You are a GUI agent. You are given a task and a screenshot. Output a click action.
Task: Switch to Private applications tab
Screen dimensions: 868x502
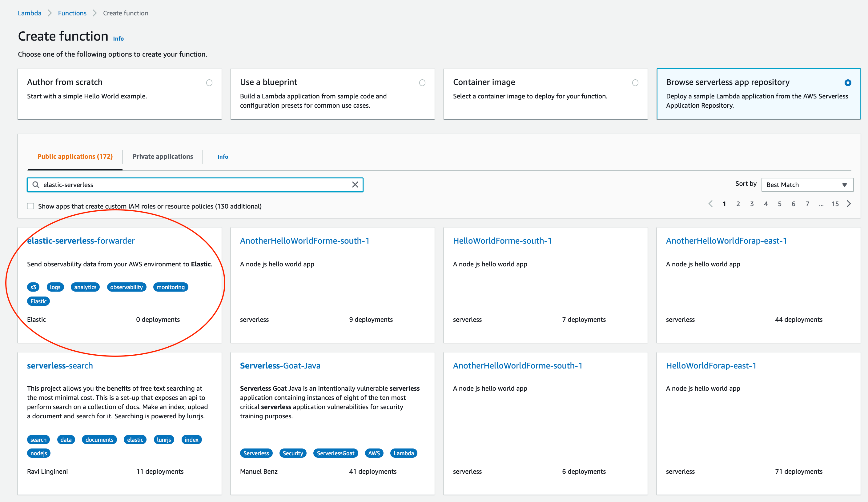pos(163,157)
